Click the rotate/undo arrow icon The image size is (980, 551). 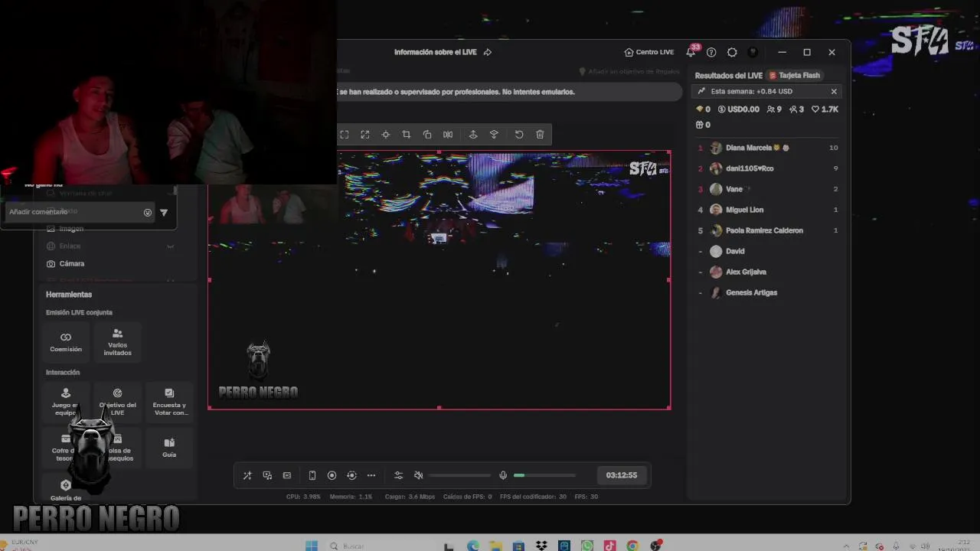click(519, 135)
